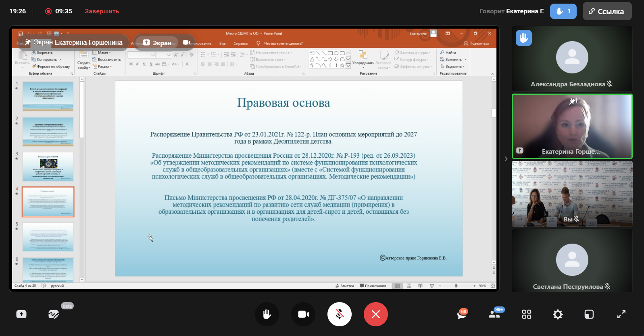Select Светлана Пеструилова's participant tile
The width and height of the screenshot is (644, 336).
pyautogui.click(x=572, y=261)
